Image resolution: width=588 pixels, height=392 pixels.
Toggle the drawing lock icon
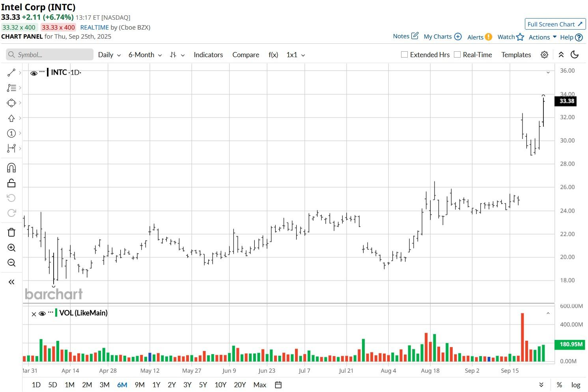(x=11, y=183)
